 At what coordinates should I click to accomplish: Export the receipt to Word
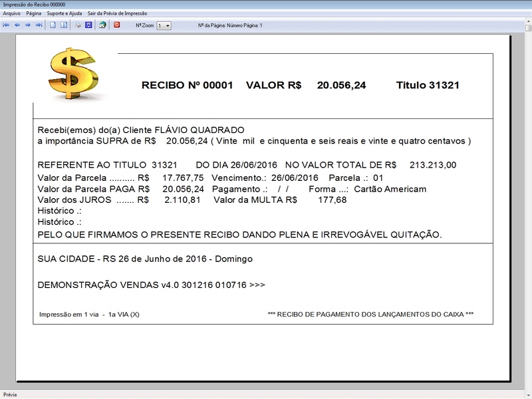[88, 25]
